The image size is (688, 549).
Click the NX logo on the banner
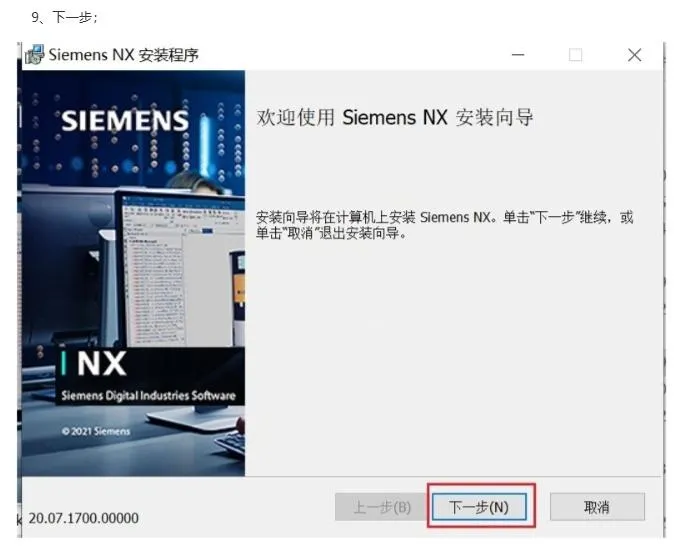point(102,364)
